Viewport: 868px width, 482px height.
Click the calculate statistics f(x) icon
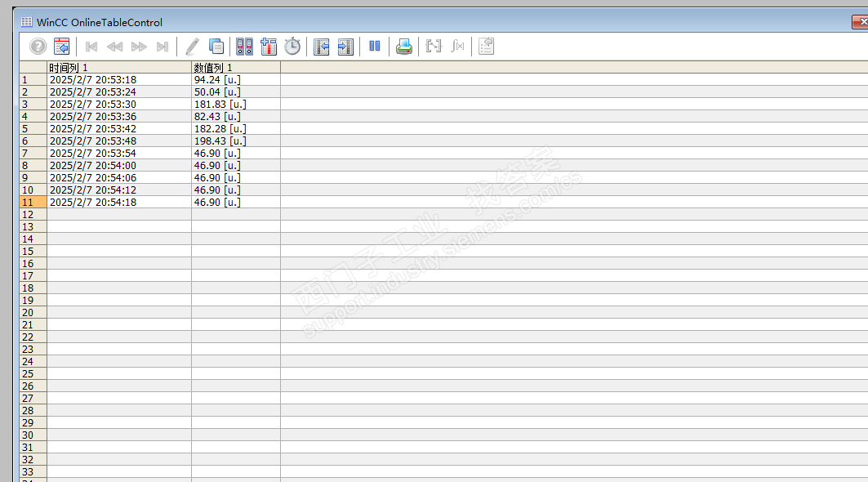pos(457,46)
